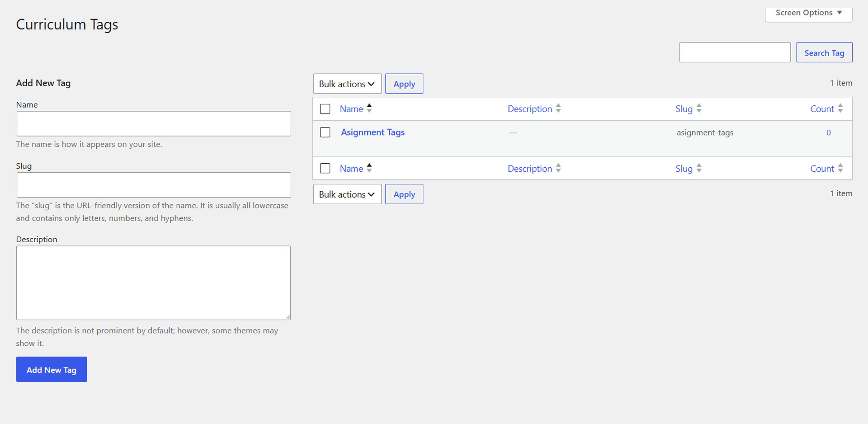Click the new tag Slug input field
This screenshot has width=868, height=424.
point(154,185)
